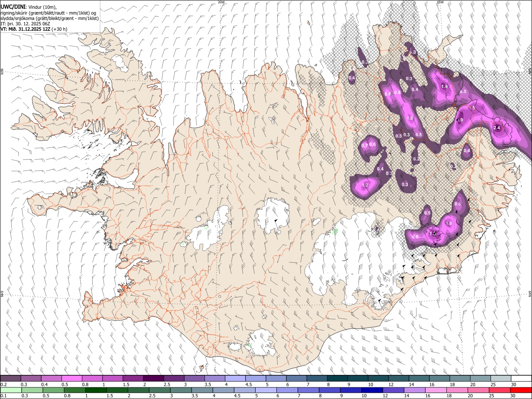Click the '1.5' precipitation value on the map

point(472,108)
